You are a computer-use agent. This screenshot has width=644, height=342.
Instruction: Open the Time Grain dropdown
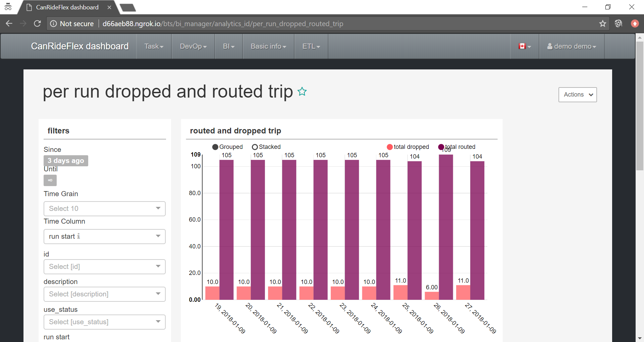point(105,209)
